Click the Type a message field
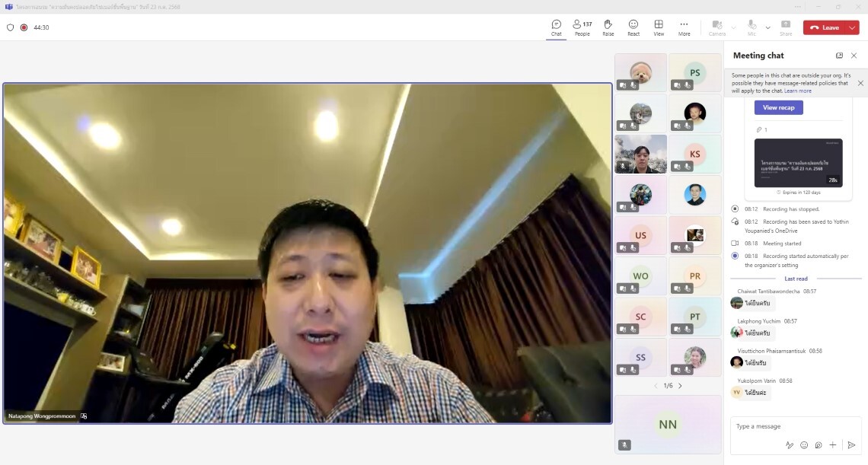The height and width of the screenshot is (465, 868). 792,426
